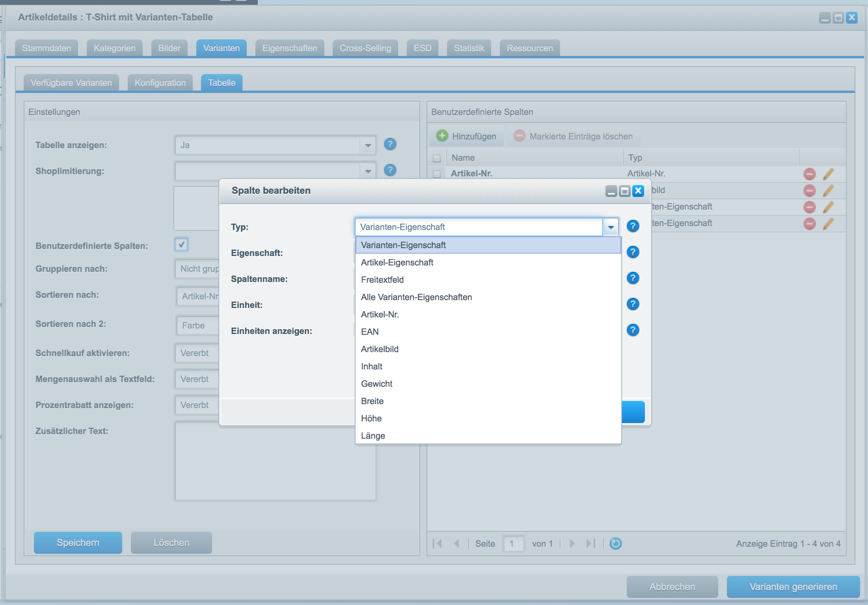This screenshot has height=605, width=868.
Task: Click the Löschen button
Action: pyautogui.click(x=171, y=543)
